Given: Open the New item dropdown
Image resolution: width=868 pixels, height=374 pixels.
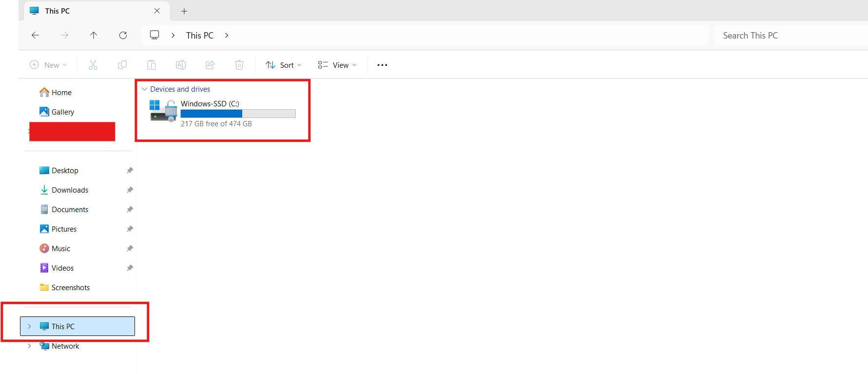Looking at the screenshot, I should (x=48, y=65).
